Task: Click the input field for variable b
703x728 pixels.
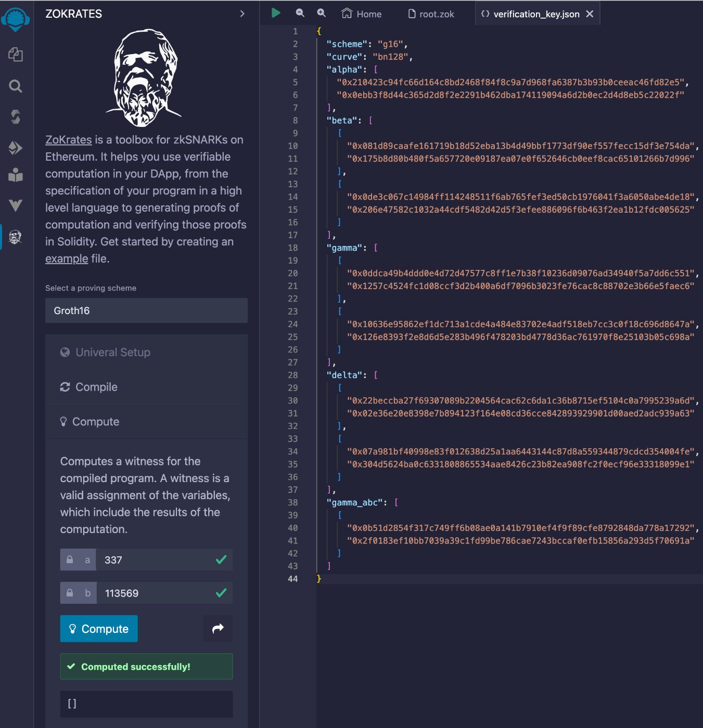Action: coord(156,593)
